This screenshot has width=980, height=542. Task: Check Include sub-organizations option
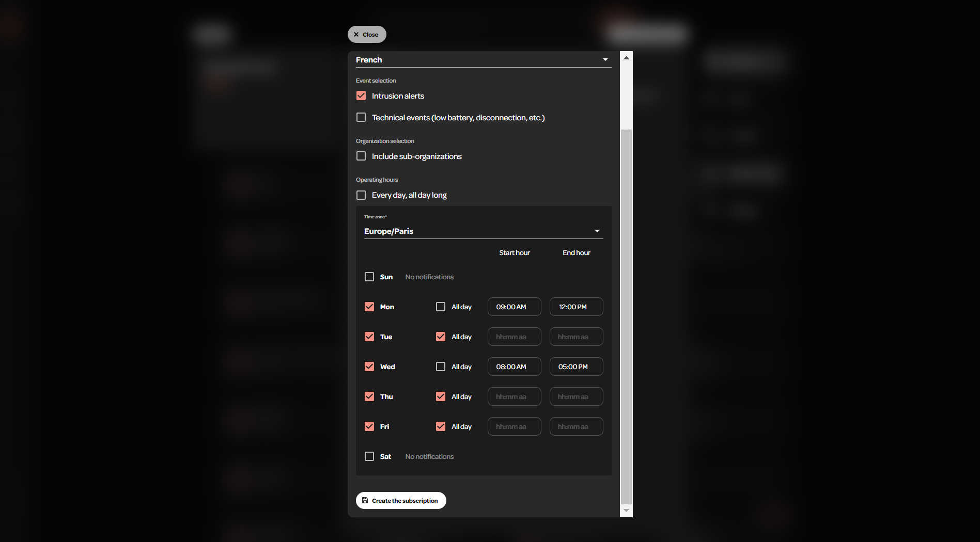tap(361, 156)
